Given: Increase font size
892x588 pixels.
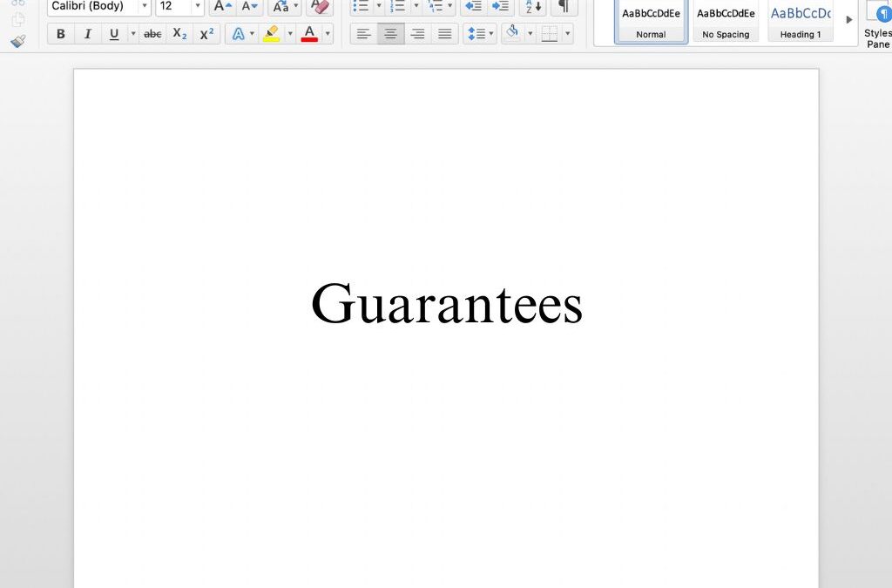Looking at the screenshot, I should [x=222, y=7].
